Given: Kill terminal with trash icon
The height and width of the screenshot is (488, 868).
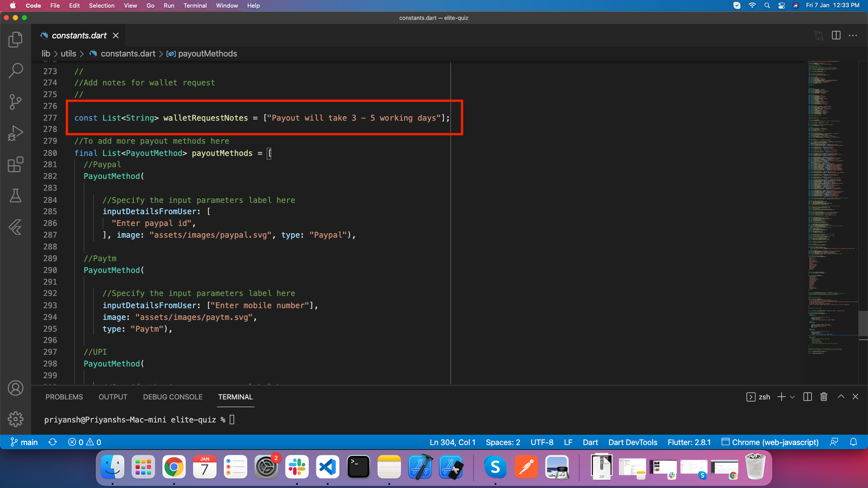Looking at the screenshot, I should [x=824, y=397].
